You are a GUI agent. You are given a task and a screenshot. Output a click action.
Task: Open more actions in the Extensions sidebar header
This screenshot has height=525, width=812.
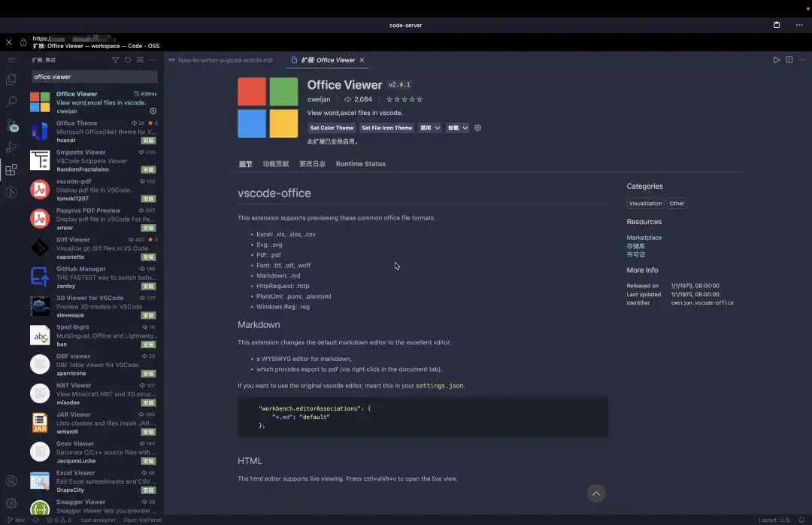[x=152, y=60]
